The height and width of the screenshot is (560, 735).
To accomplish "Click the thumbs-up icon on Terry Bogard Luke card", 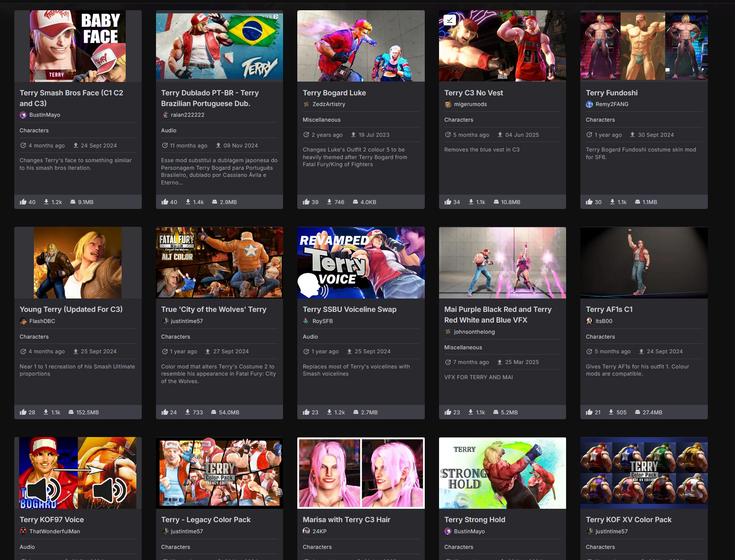I will pos(306,202).
